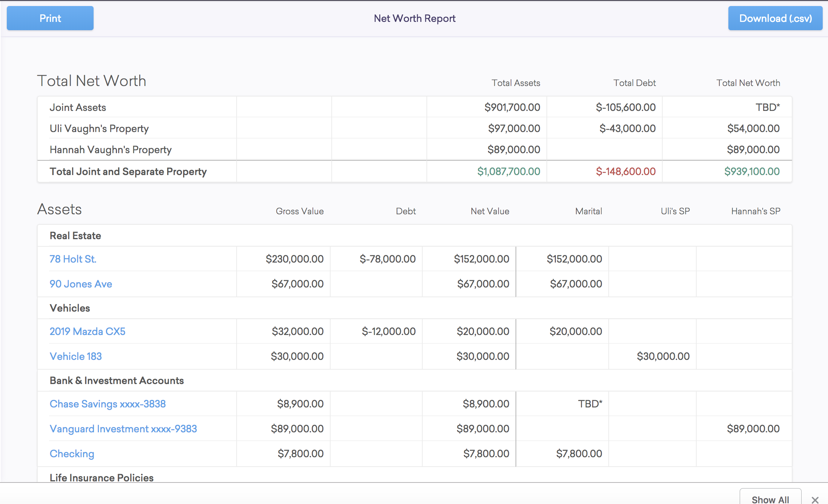Select the Joint Assets row label

tap(78, 107)
